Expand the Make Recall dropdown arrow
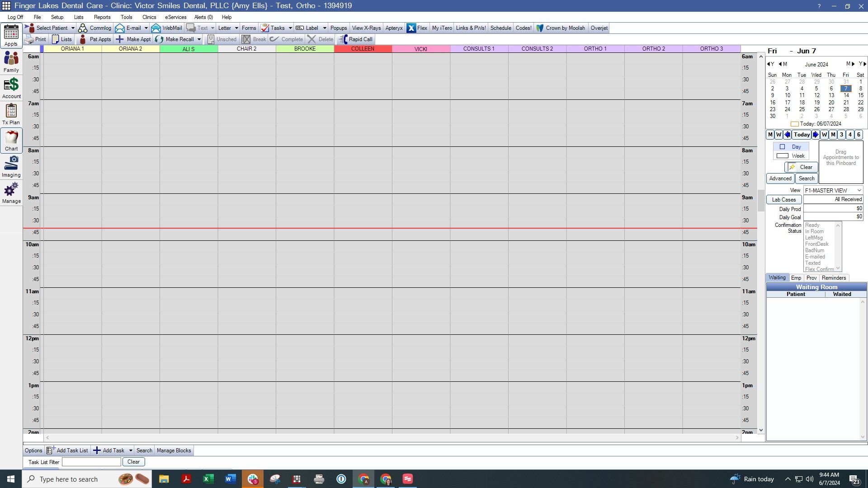Viewport: 868px width, 488px height. [199, 39]
